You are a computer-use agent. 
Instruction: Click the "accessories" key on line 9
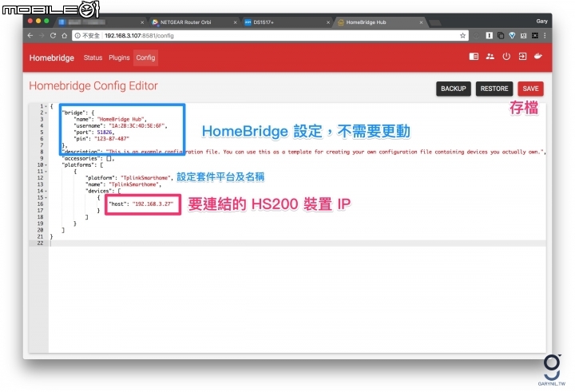coord(81,158)
